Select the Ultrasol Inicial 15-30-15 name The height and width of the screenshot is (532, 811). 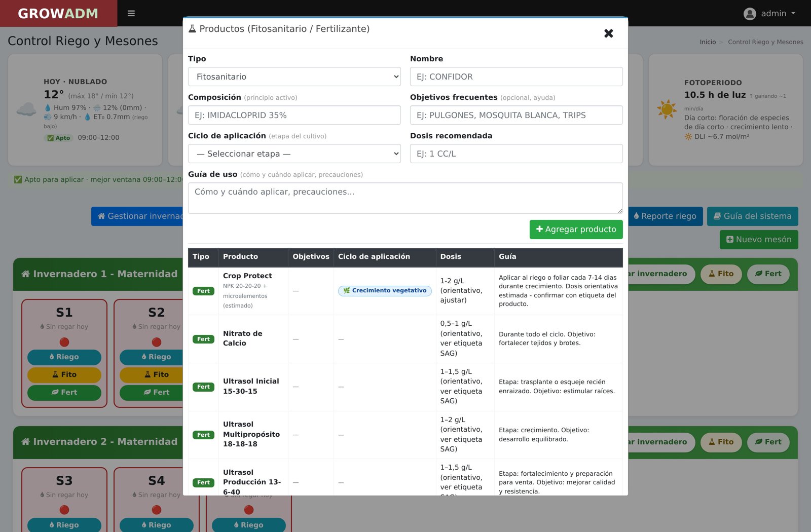pyautogui.click(x=251, y=386)
